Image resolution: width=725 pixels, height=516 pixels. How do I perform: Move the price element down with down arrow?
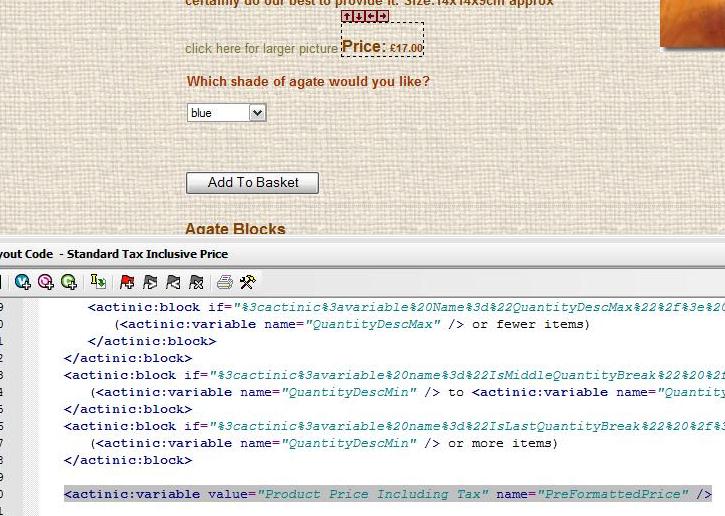359,16
